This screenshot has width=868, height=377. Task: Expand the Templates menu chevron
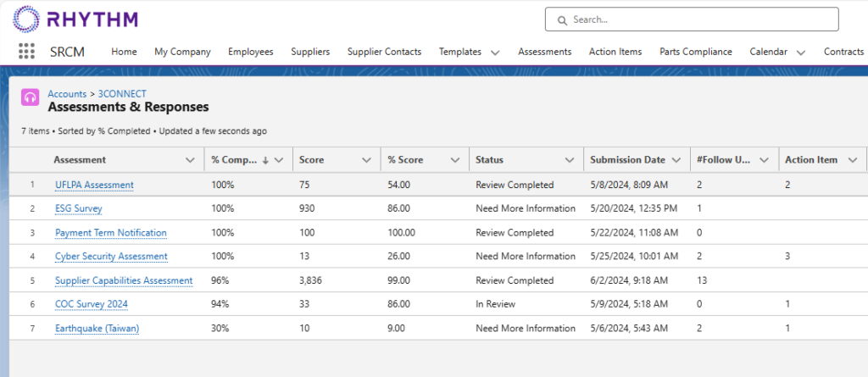(x=495, y=53)
